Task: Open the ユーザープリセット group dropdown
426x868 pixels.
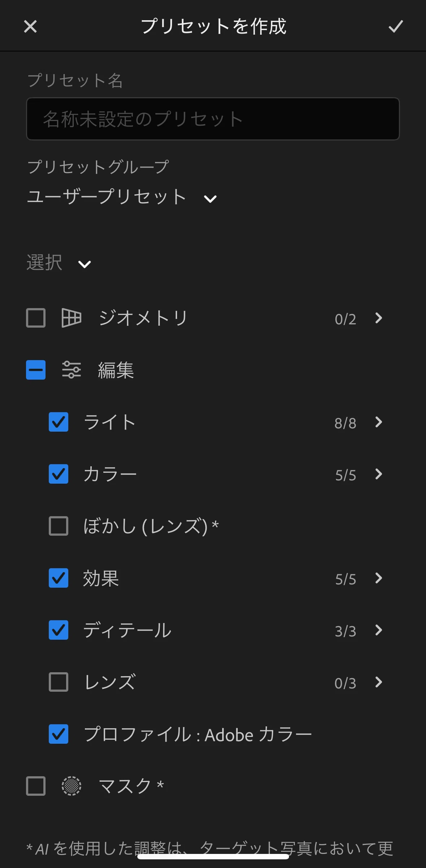Action: click(122, 198)
